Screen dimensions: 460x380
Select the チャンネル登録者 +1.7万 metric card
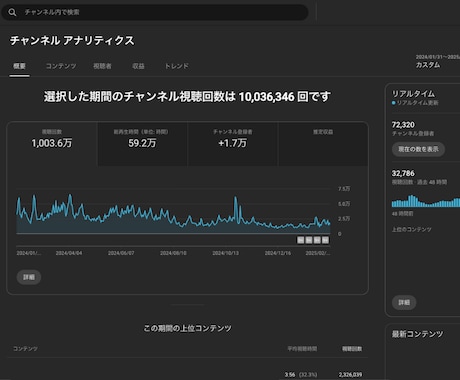pos(232,144)
